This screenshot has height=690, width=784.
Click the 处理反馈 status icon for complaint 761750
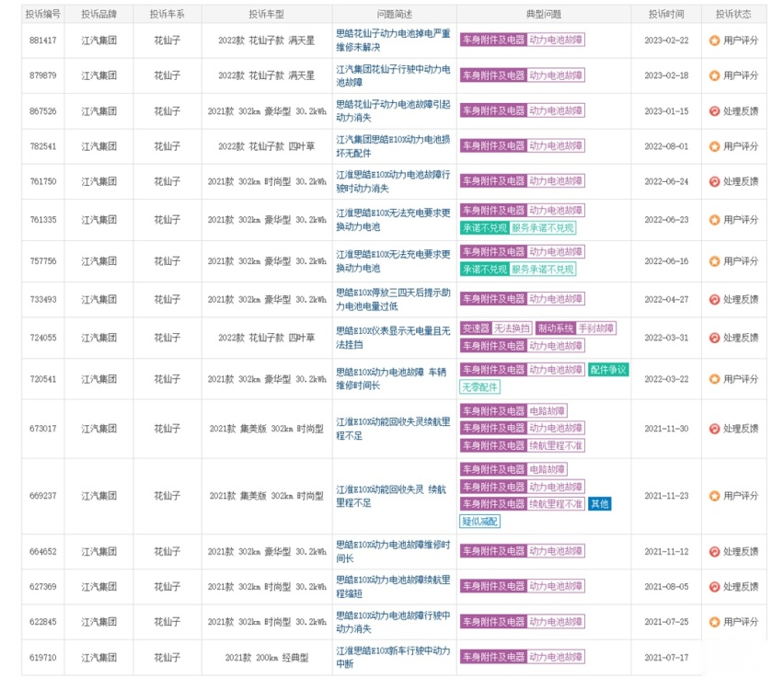tap(714, 181)
